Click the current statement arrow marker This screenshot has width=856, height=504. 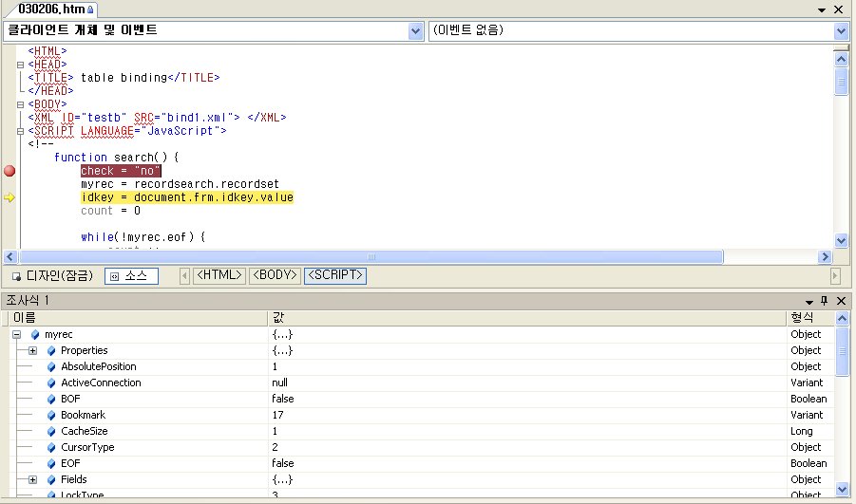click(x=10, y=197)
